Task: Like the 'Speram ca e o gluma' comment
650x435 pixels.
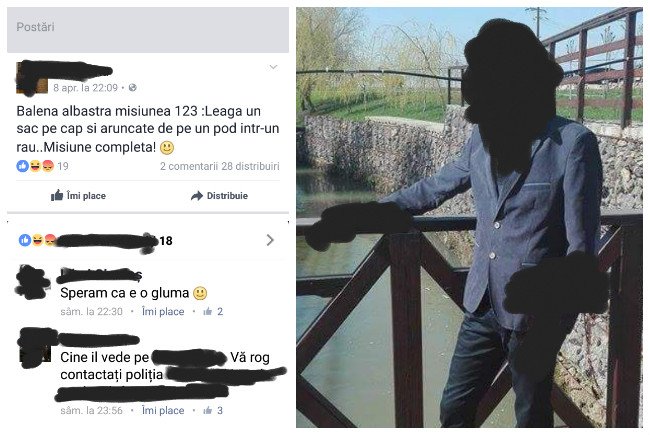Action: pos(163,311)
